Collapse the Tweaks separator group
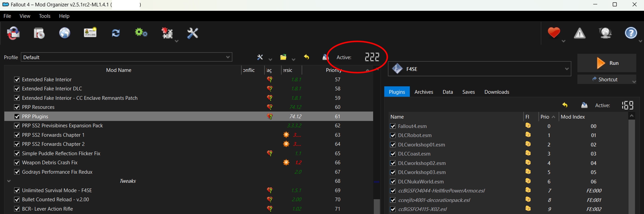 point(9,181)
